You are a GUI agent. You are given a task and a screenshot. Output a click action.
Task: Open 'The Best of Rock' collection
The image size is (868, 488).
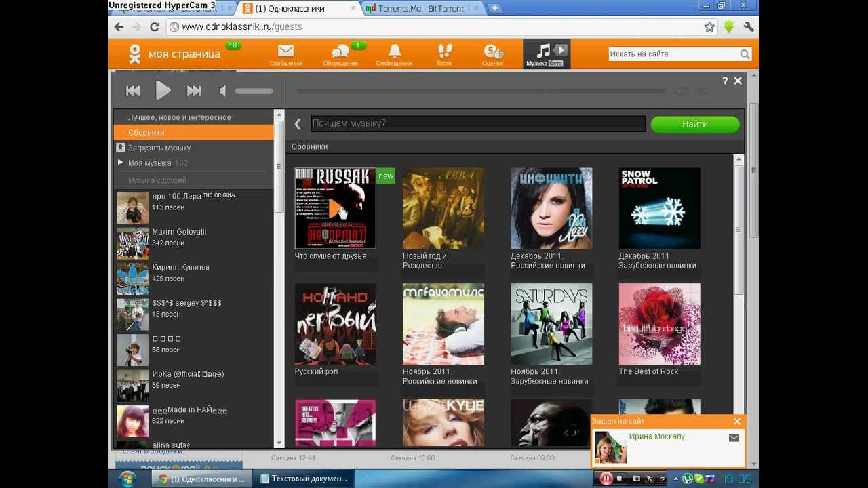tap(659, 324)
